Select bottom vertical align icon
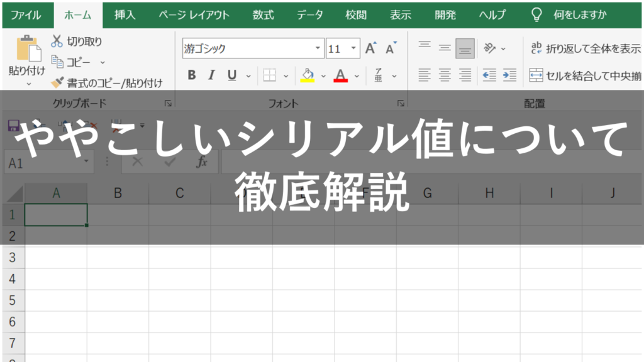 (x=465, y=48)
